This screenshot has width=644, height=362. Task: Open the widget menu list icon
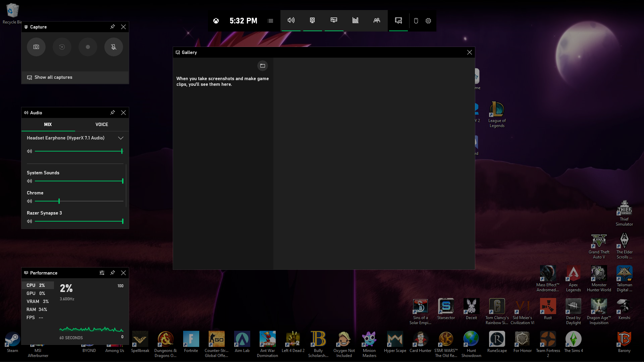click(270, 21)
